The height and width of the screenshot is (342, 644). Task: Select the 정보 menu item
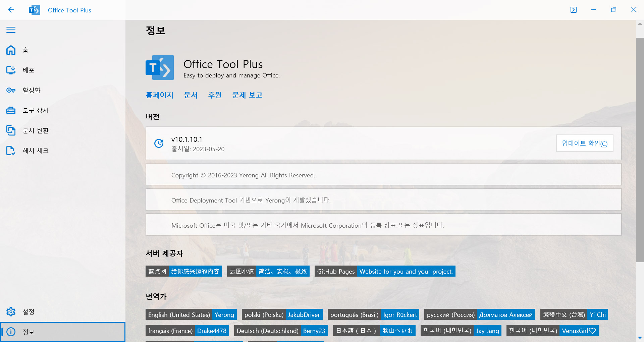click(x=63, y=332)
